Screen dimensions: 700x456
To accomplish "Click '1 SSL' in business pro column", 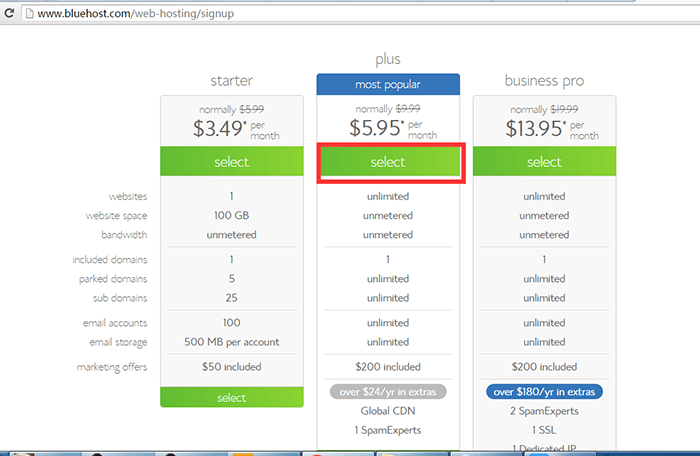I will pyautogui.click(x=544, y=430).
